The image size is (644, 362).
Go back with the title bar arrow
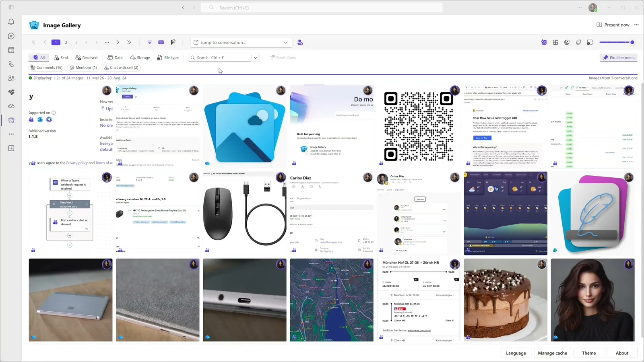coord(183,7)
